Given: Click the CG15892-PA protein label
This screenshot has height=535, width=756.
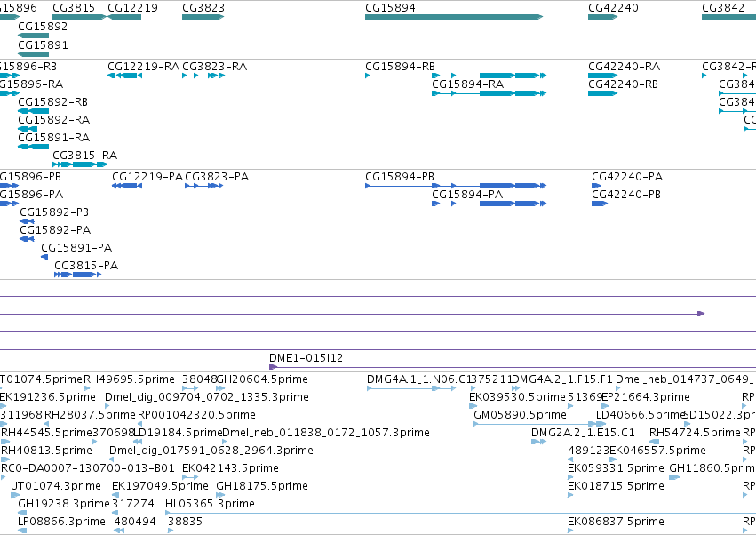Looking at the screenshot, I should coord(55,230).
